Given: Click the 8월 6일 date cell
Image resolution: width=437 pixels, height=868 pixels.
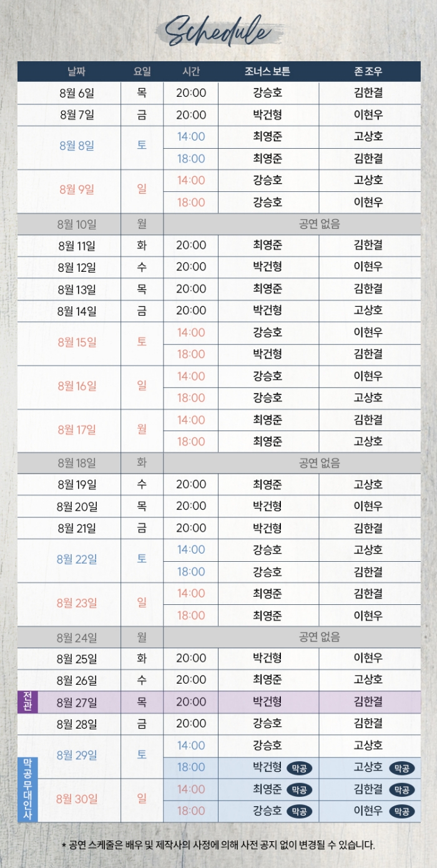Looking at the screenshot, I should (x=77, y=93).
